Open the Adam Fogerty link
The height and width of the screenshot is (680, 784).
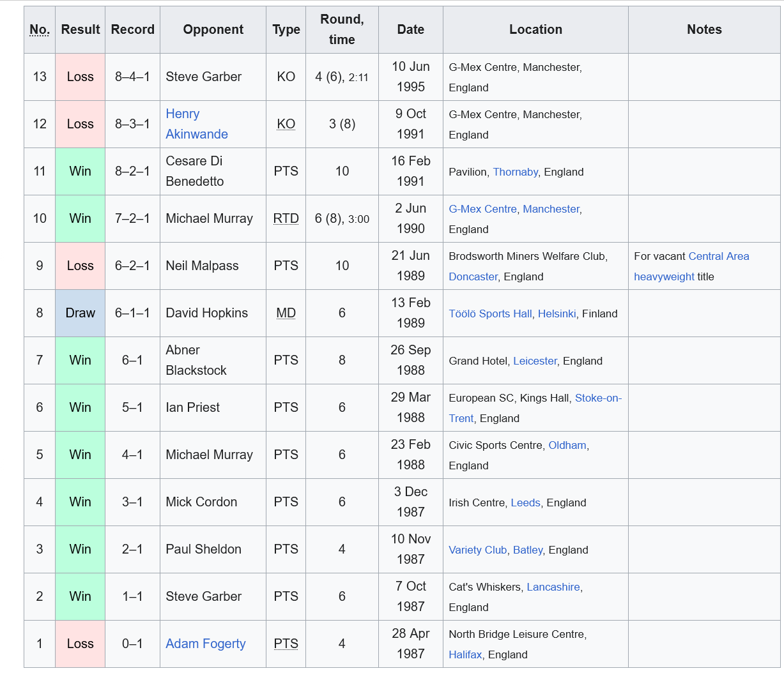tap(206, 644)
